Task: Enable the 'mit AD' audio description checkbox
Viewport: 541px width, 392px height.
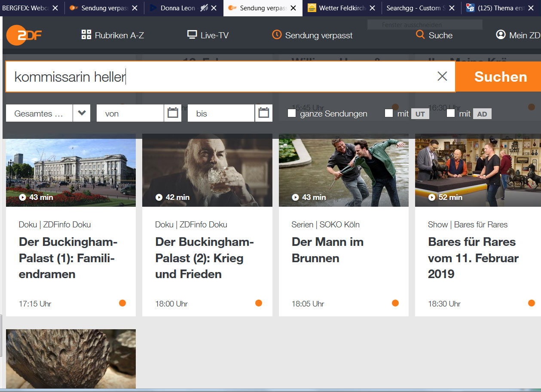Action: [x=451, y=113]
